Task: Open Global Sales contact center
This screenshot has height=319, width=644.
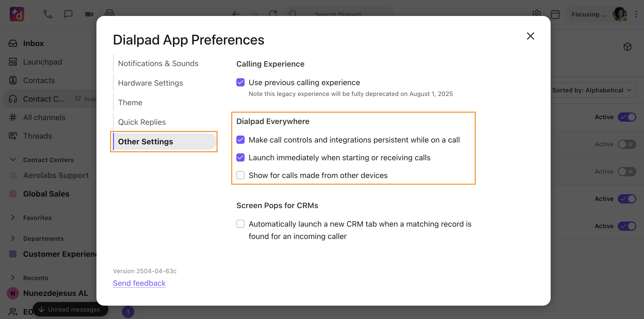Action: coord(46,194)
